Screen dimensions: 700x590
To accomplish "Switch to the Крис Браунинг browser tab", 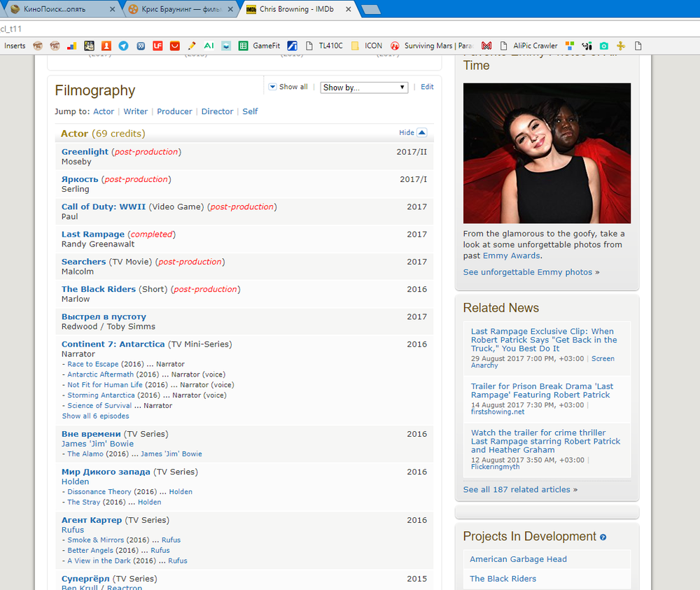I will pos(178,9).
